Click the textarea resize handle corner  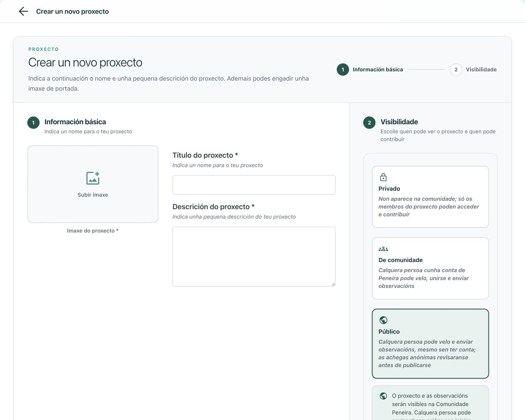click(333, 284)
